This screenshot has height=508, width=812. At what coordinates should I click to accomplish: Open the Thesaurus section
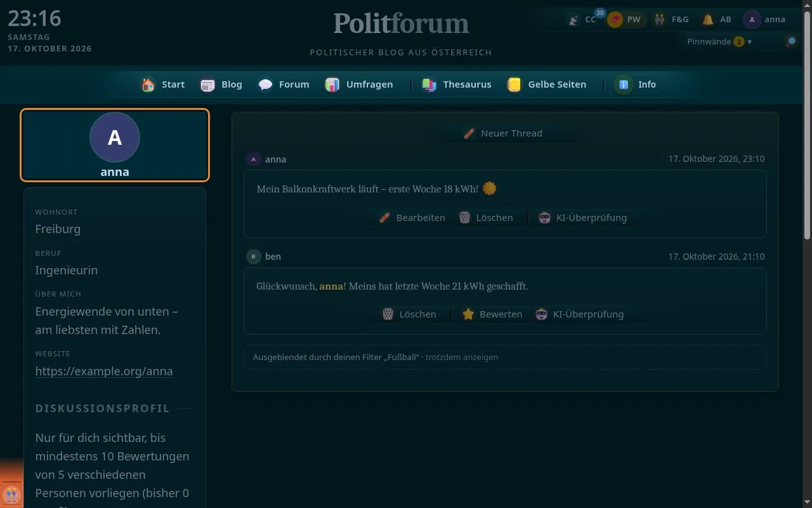point(457,84)
